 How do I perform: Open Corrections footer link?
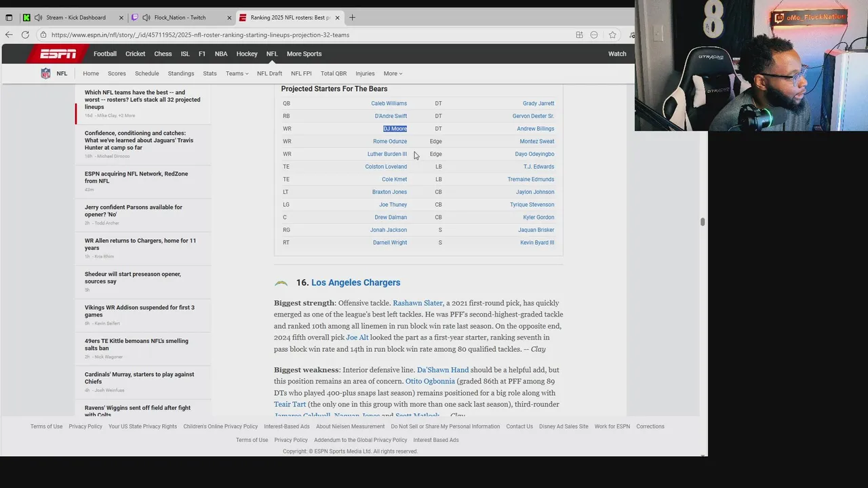(650, 426)
